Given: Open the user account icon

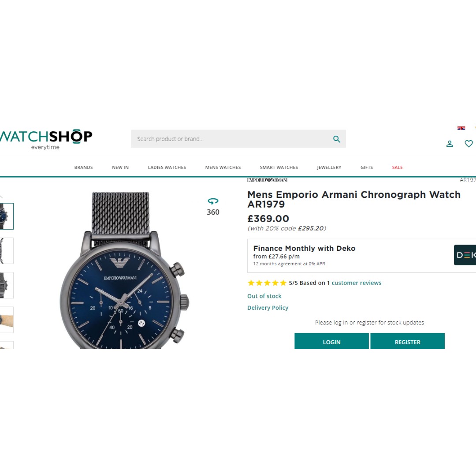Looking at the screenshot, I should click(450, 144).
